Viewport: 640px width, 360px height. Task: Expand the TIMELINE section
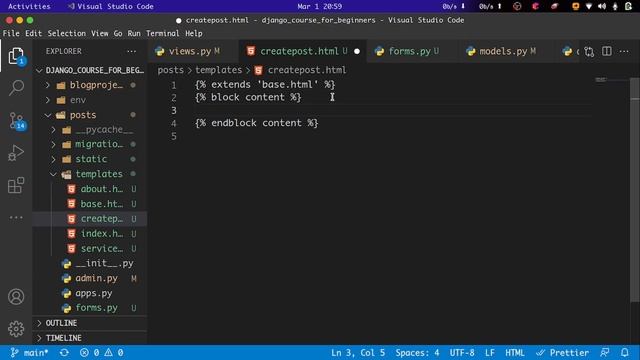point(90,338)
